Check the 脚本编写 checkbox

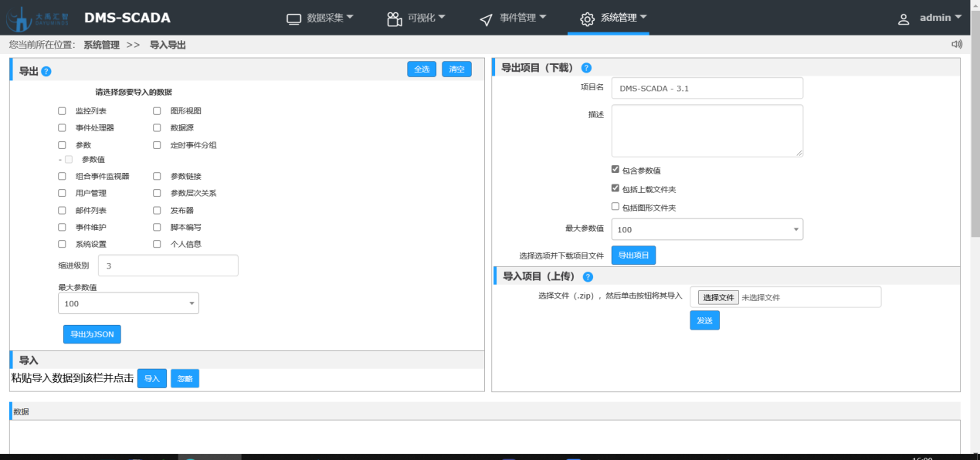coord(157,227)
